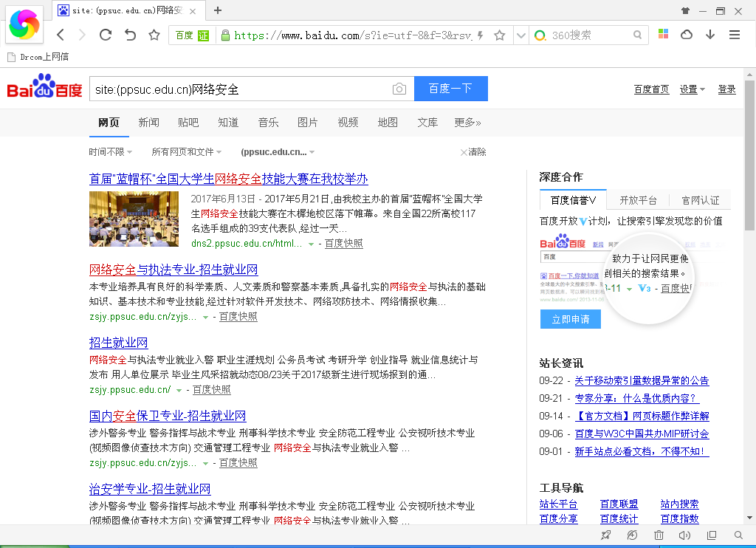Switch to 知道 tab

228,123
